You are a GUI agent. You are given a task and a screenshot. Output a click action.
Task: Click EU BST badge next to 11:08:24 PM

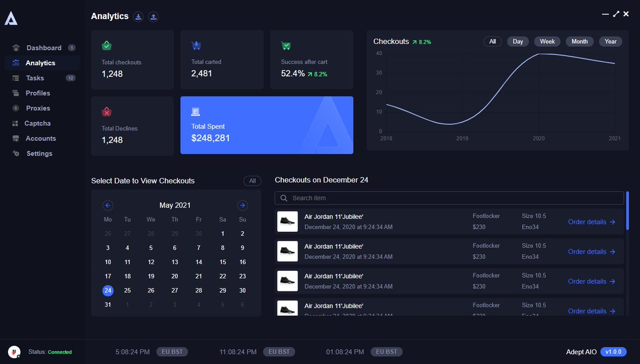279,352
